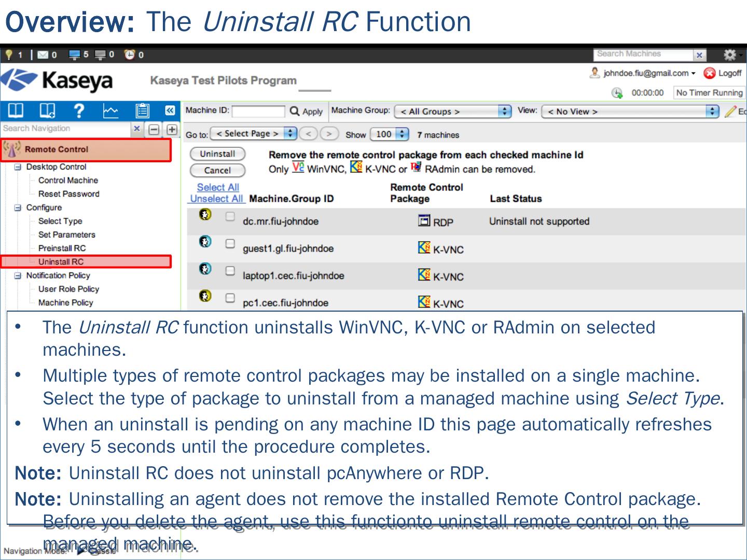This screenshot has width=747, height=560.
Task: Click agent status icon for laptop1.cec.fiu-johndoe
Action: 205,269
